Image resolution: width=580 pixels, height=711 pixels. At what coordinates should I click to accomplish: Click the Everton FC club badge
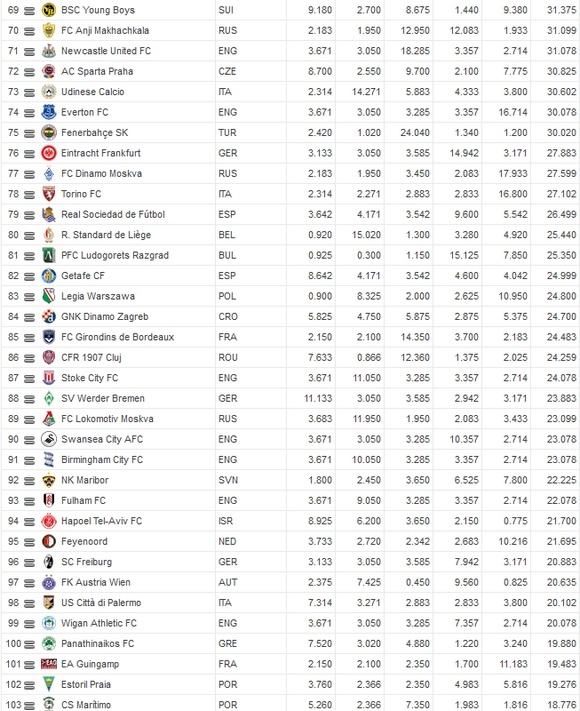pos(49,112)
